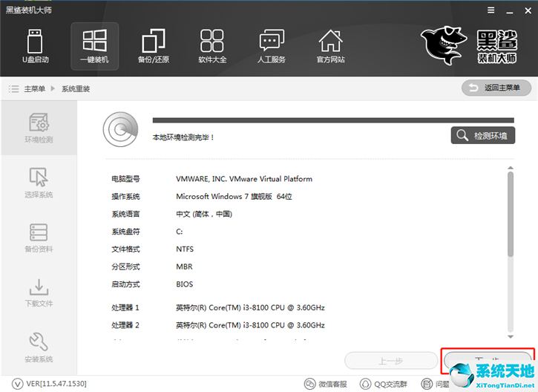
Task: Select 选择系统 sidebar step
Action: (x=39, y=183)
